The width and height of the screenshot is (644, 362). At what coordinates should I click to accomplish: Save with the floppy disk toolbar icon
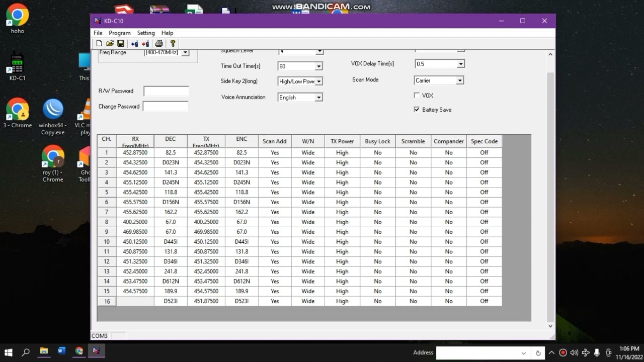coord(121,44)
